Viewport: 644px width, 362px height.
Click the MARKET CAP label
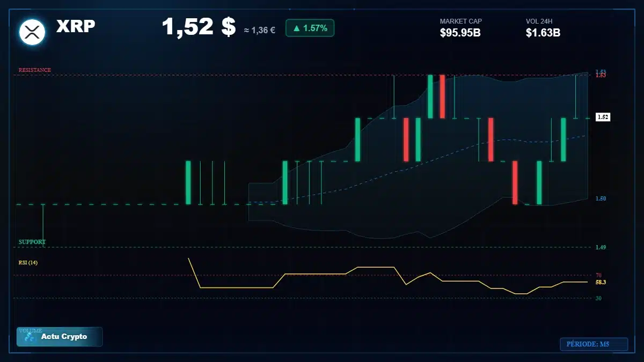461,21
